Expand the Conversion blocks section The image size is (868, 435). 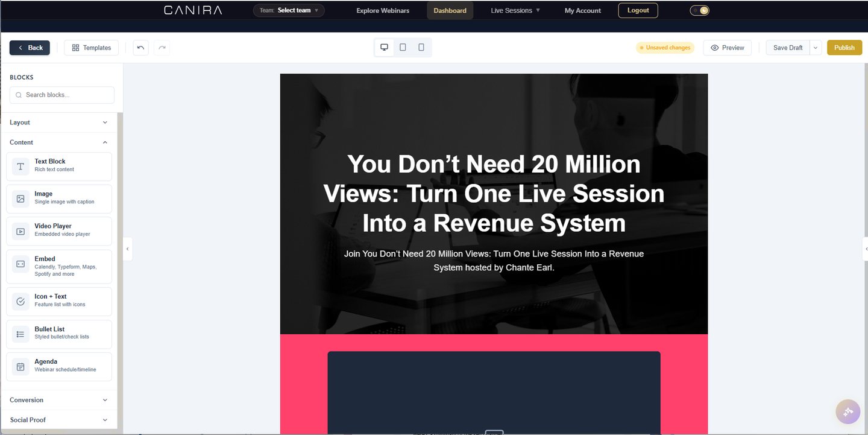click(x=59, y=400)
